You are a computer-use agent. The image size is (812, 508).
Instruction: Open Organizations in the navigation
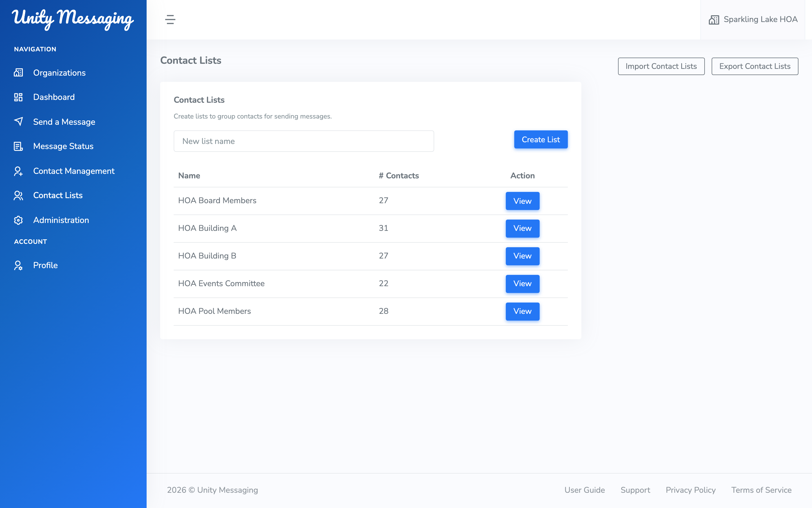59,73
